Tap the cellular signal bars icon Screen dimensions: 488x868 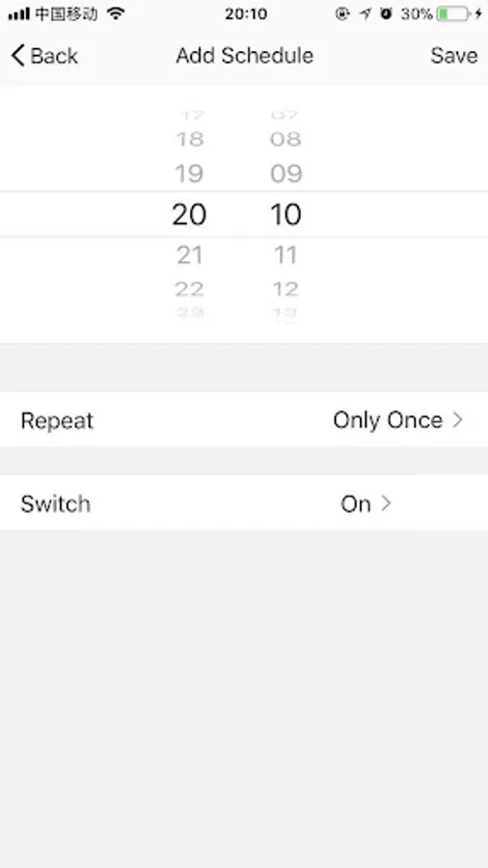click(x=19, y=14)
